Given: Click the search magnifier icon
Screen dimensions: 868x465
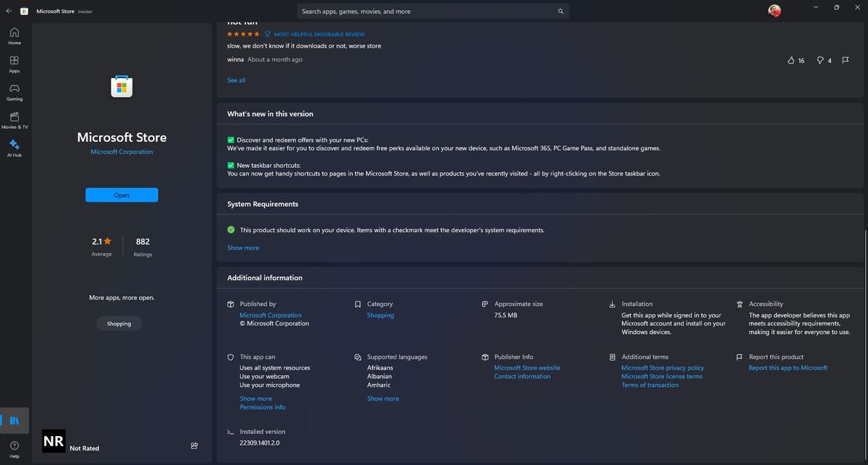Looking at the screenshot, I should coord(561,12).
